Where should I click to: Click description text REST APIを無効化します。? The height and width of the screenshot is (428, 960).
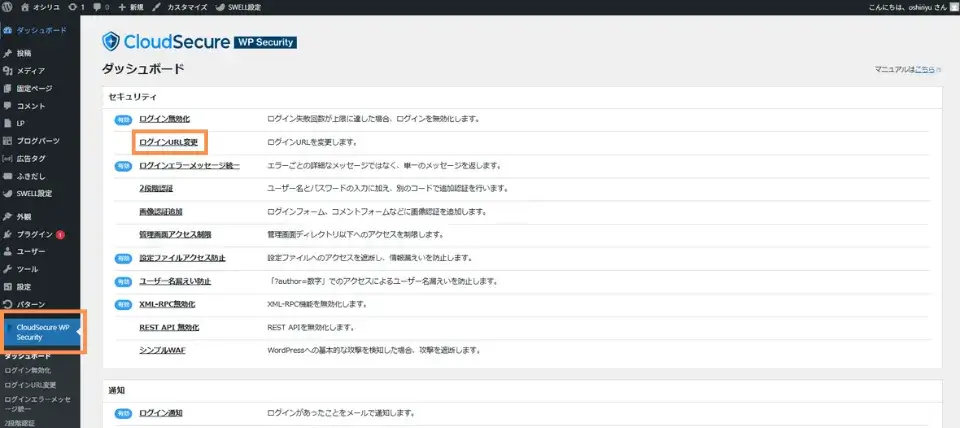pyautogui.click(x=310, y=328)
